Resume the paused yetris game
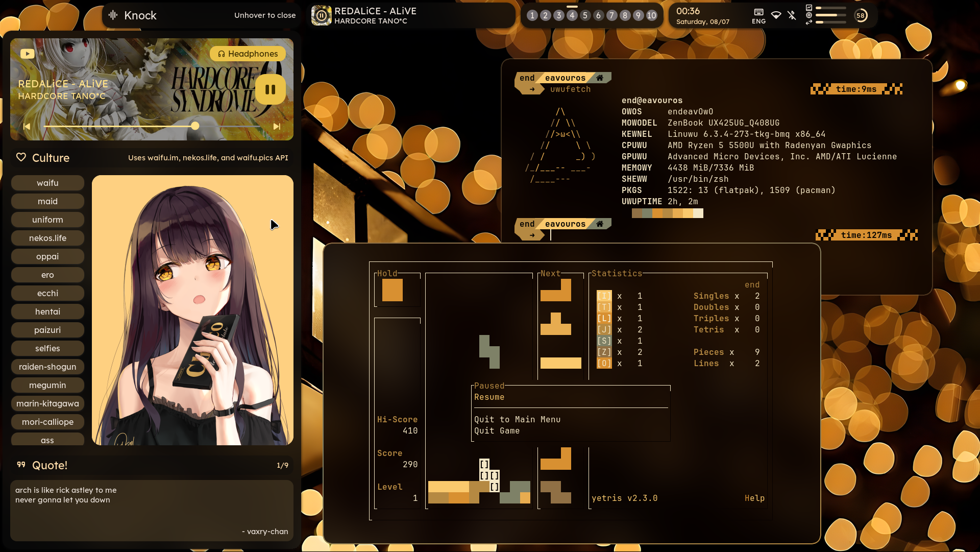This screenshot has width=980, height=552. click(489, 397)
